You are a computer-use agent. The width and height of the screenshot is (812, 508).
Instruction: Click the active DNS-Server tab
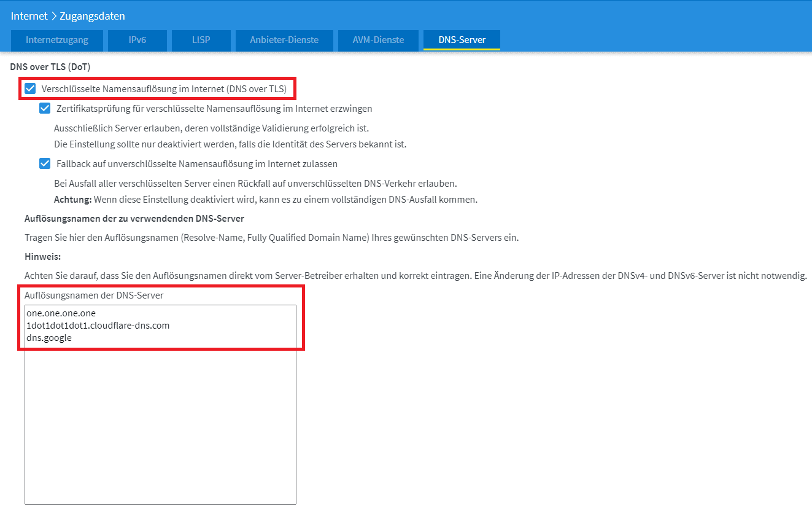pyautogui.click(x=462, y=40)
